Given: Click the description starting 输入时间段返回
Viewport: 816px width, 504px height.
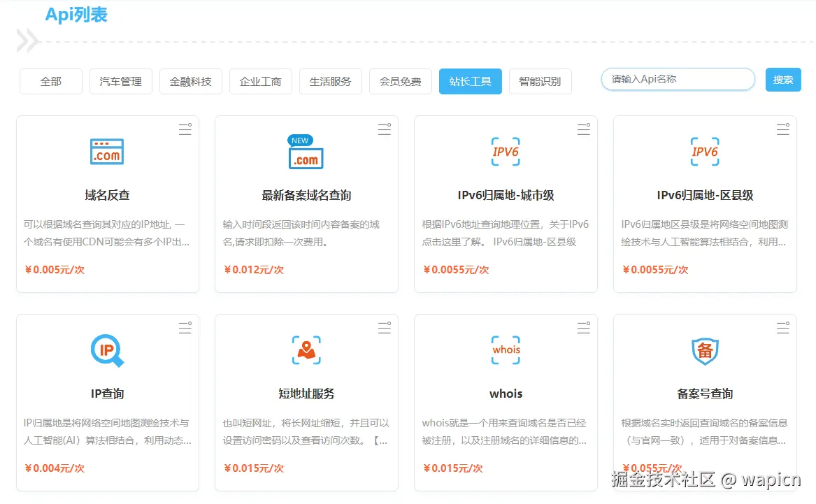Looking at the screenshot, I should click(301, 233).
